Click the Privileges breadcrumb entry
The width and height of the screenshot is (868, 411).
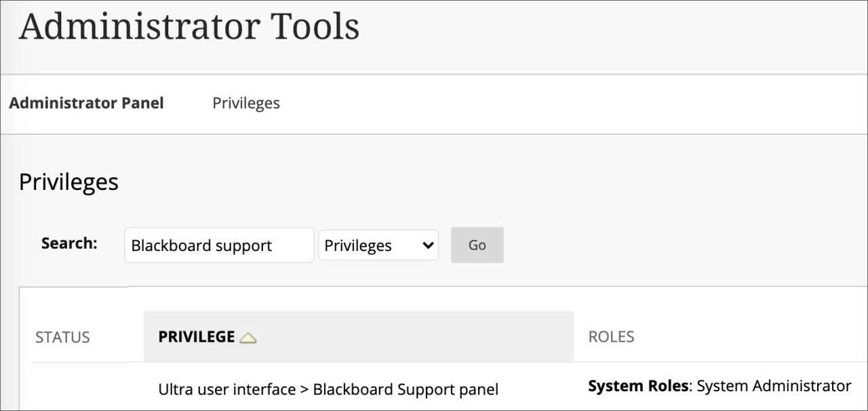(245, 102)
